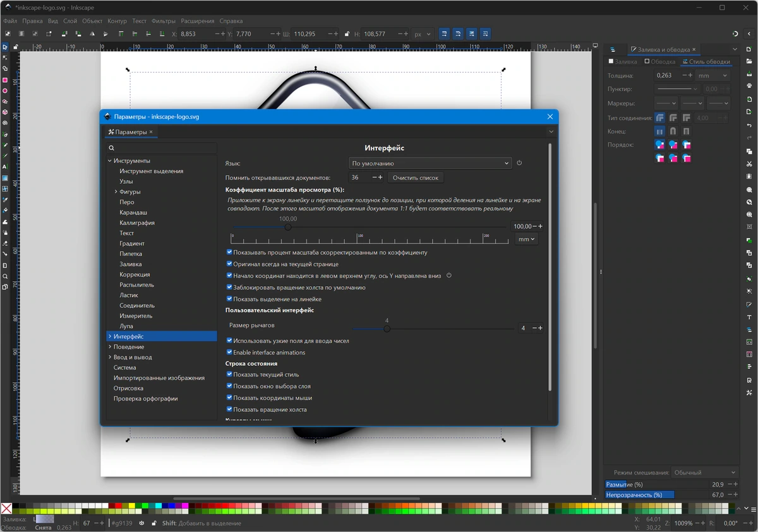This screenshot has height=532, width=758.
Task: Open the Фильтры menu
Action: coord(164,21)
